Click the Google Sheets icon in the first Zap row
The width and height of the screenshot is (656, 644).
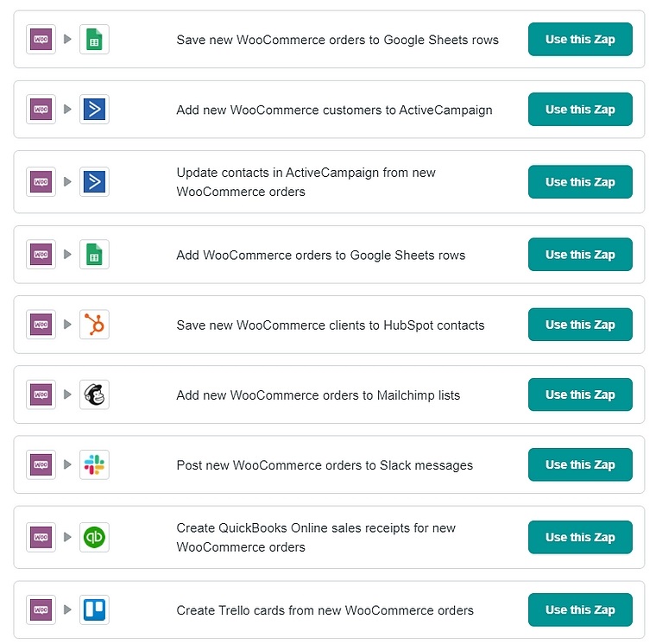[x=94, y=40]
